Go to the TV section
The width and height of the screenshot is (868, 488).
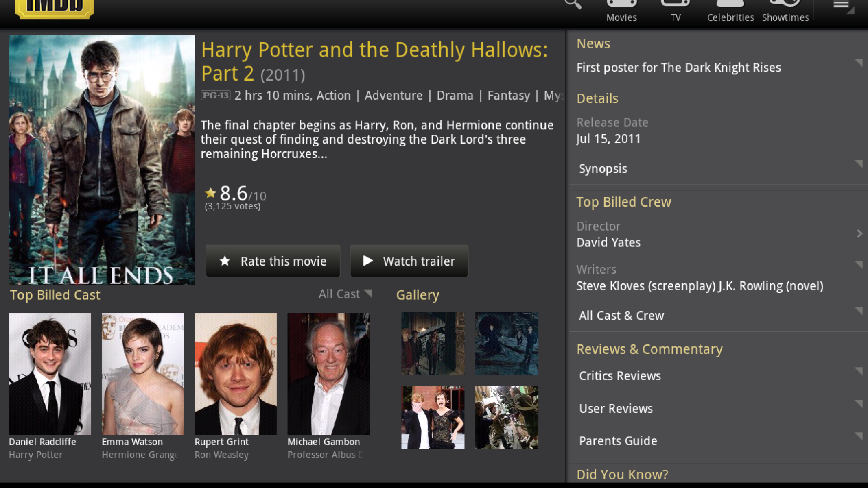point(675,12)
